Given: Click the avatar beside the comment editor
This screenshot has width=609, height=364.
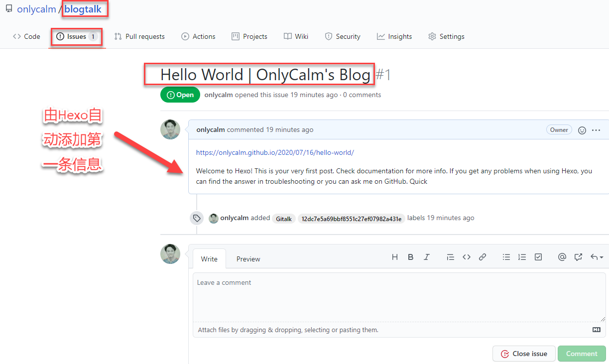Looking at the screenshot, I should pos(170,254).
